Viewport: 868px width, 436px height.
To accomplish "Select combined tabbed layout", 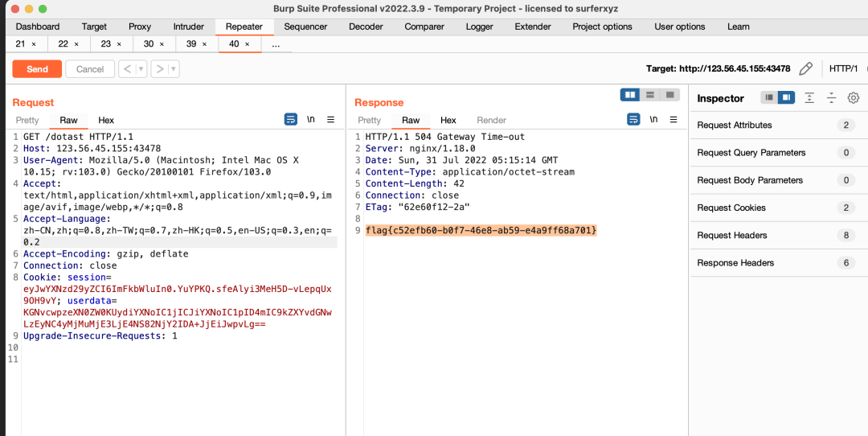I will click(669, 95).
